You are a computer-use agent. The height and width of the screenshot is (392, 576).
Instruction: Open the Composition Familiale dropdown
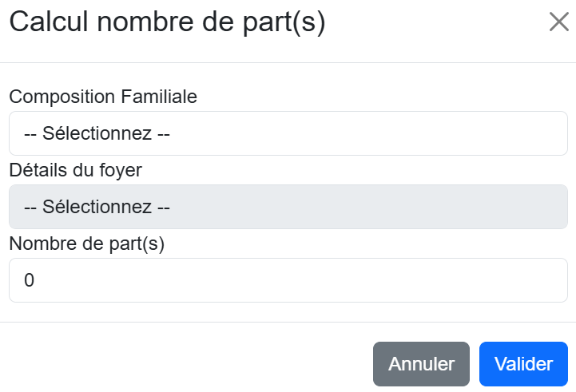(x=288, y=133)
